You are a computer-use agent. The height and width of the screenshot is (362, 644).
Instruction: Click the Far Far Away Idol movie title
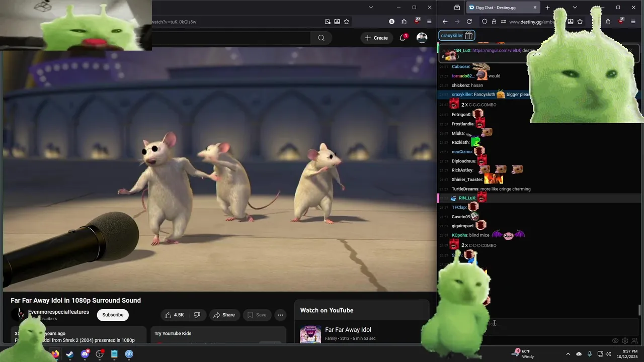[x=348, y=330]
